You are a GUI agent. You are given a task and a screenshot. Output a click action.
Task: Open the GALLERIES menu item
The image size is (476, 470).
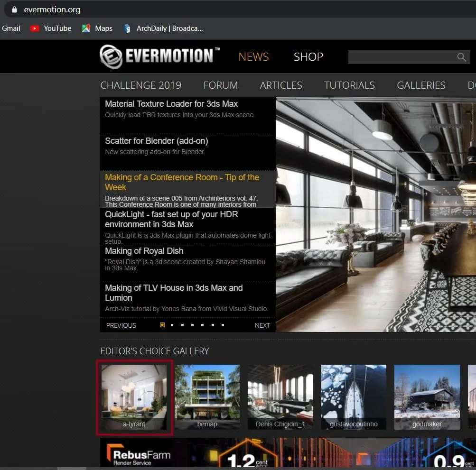[421, 85]
